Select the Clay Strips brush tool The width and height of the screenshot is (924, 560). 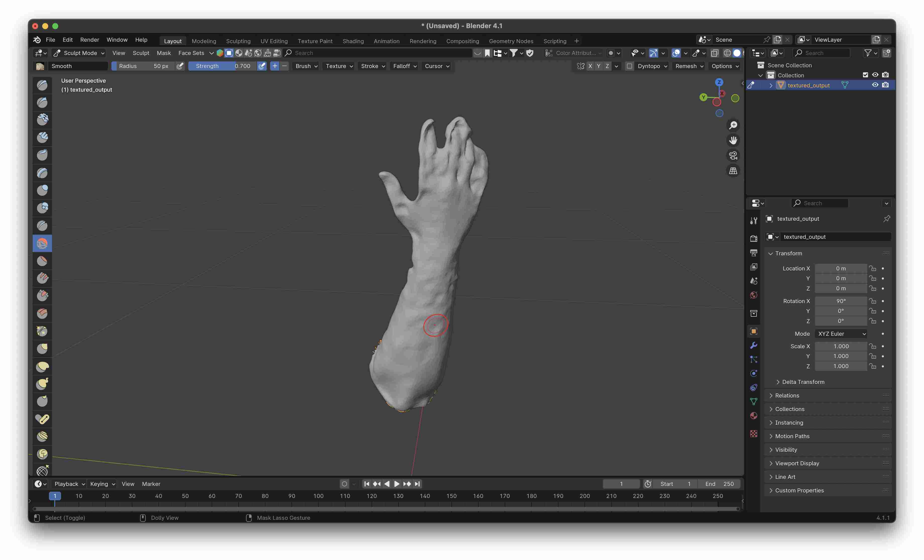[42, 138]
